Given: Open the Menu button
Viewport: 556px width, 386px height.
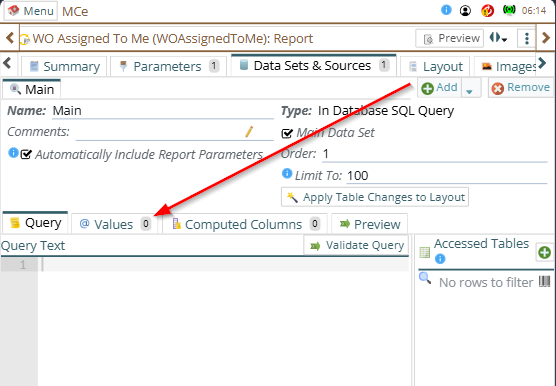Looking at the screenshot, I should click(30, 11).
